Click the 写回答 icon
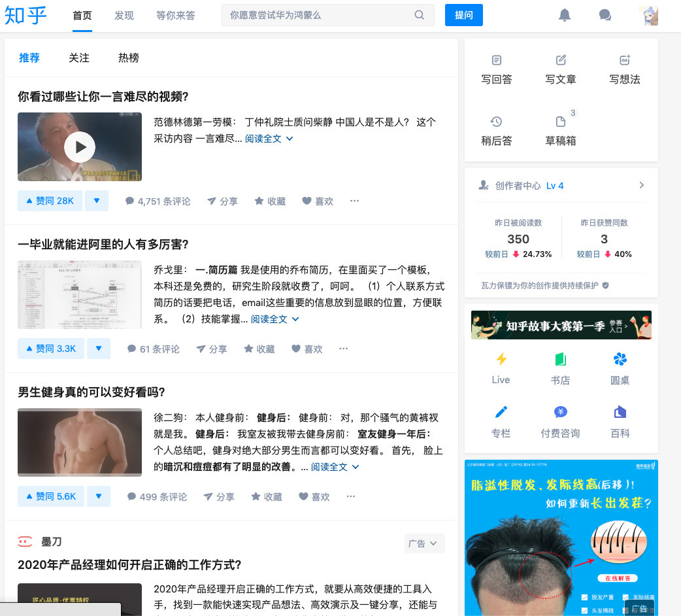This screenshot has width=681, height=616. point(497,60)
